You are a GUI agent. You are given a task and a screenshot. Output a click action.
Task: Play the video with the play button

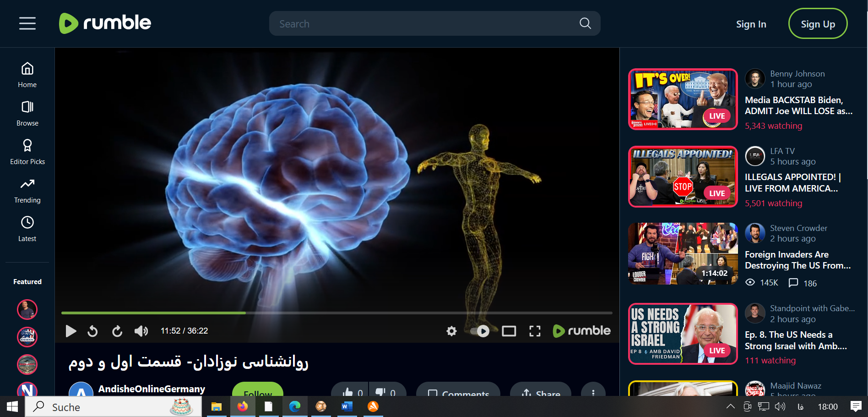point(71,331)
